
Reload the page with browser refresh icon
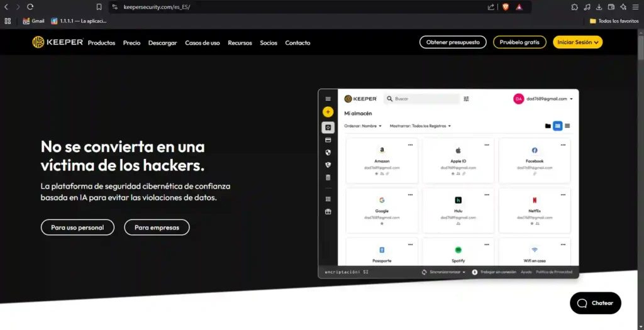pos(30,7)
